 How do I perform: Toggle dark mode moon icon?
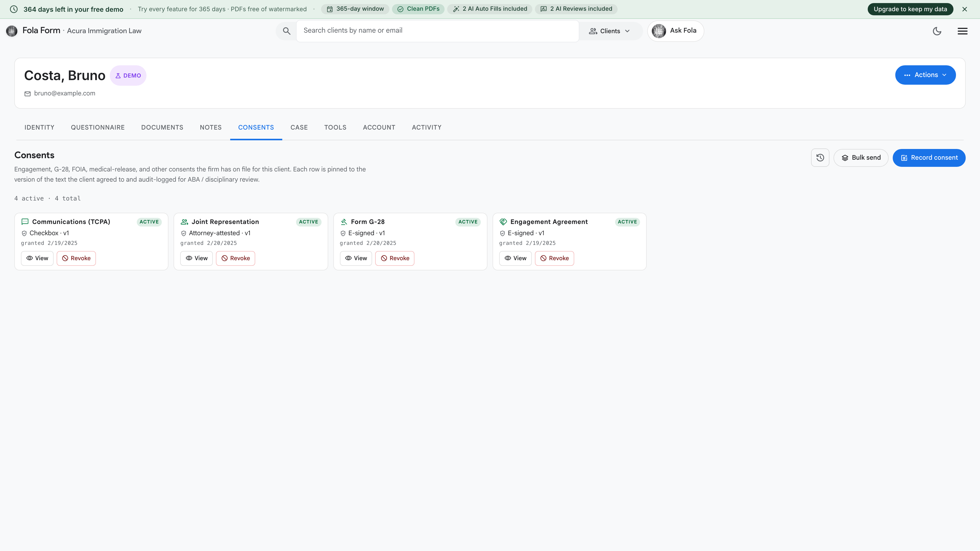pyautogui.click(x=937, y=31)
